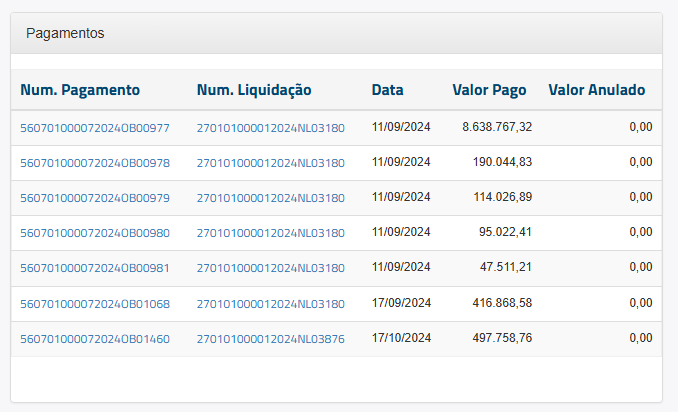Click the 497.758,76 paid value cell

(502, 339)
